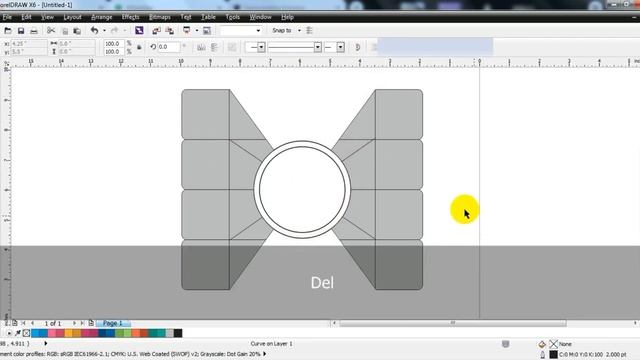Image resolution: width=640 pixels, height=360 pixels.
Task: Click the color proofing icon in status bar
Action: coord(505,344)
